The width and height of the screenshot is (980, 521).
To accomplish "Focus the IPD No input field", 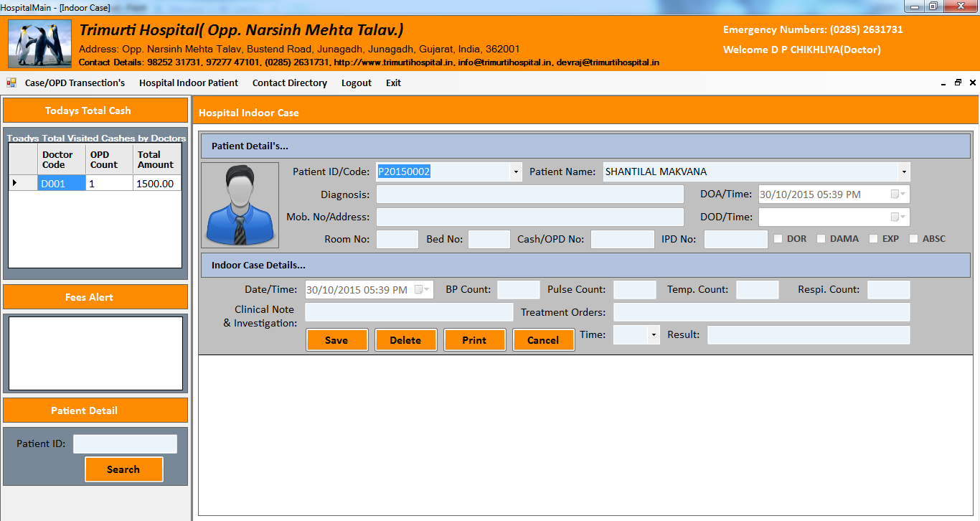I will [736, 240].
